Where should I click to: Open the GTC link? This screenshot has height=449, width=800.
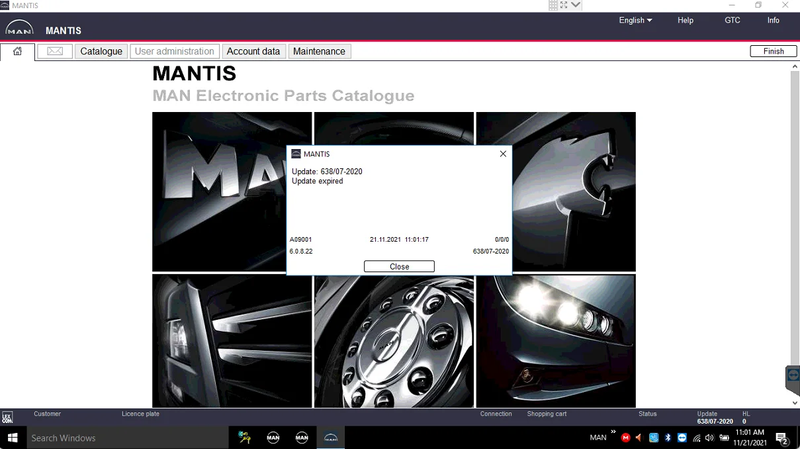pos(732,20)
